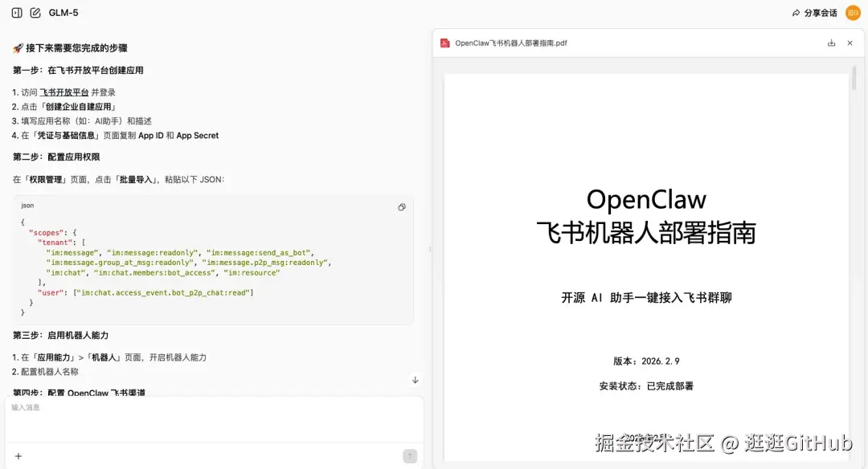868x469 pixels.
Task: Click the line 在「权限管理」页面，点击「批量导入」
Action: pyautogui.click(x=118, y=179)
